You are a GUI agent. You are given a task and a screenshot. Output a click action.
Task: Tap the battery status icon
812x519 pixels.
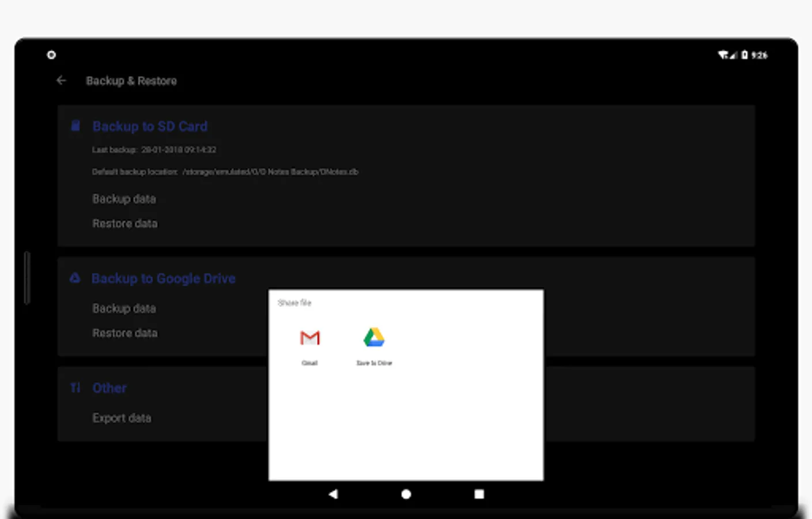(x=745, y=55)
